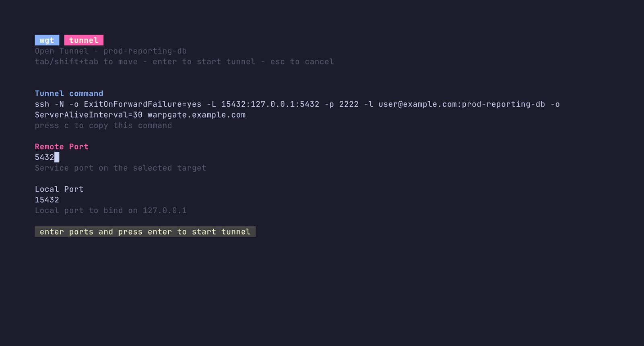Image resolution: width=644 pixels, height=346 pixels.
Task: Focus the Remote Port input value 5432
Action: [44, 157]
